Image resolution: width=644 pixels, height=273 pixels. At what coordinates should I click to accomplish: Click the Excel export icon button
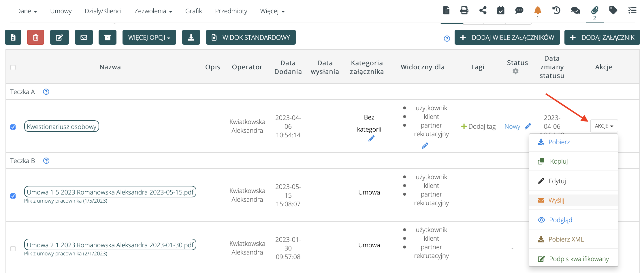pos(13,38)
